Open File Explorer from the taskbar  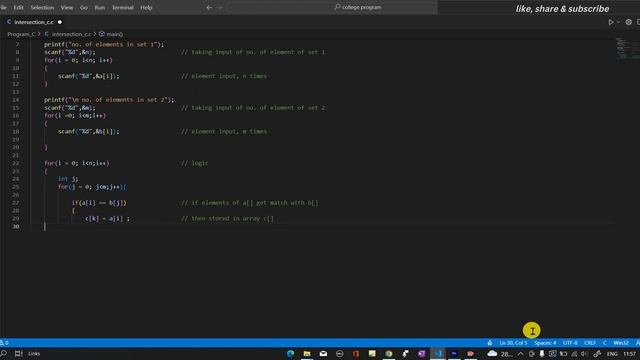click(307, 353)
